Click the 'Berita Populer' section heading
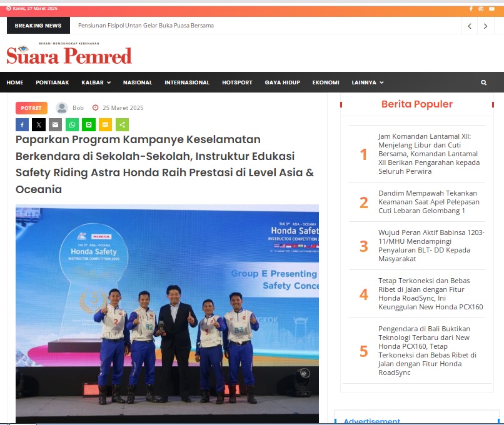The image size is (504, 425). (x=417, y=104)
